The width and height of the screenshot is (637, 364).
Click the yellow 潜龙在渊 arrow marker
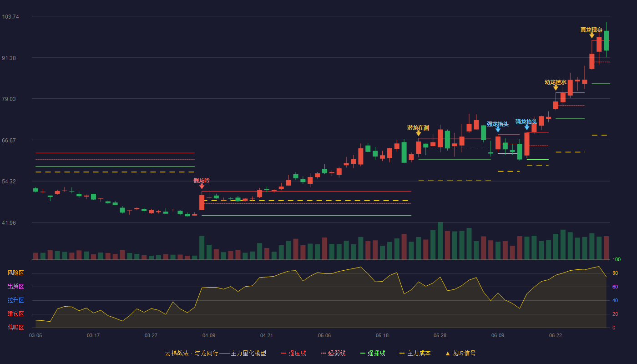419,133
